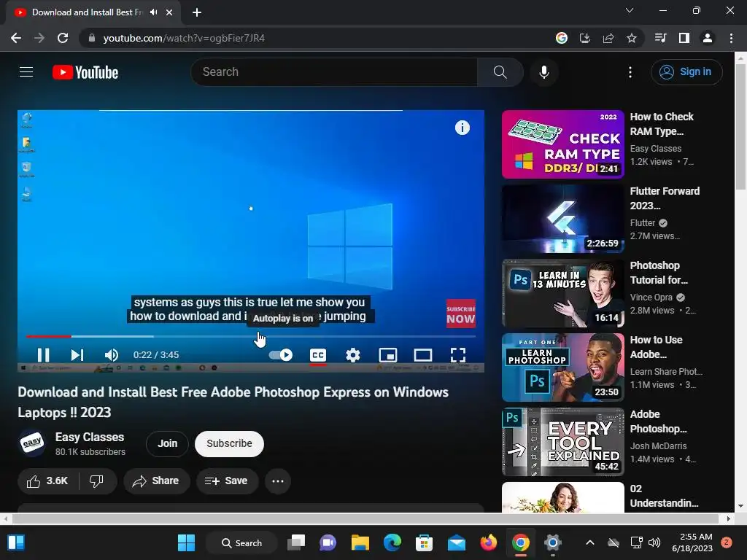Open the video player settings gear
Viewport: 747px width, 560px height.
coord(352,355)
